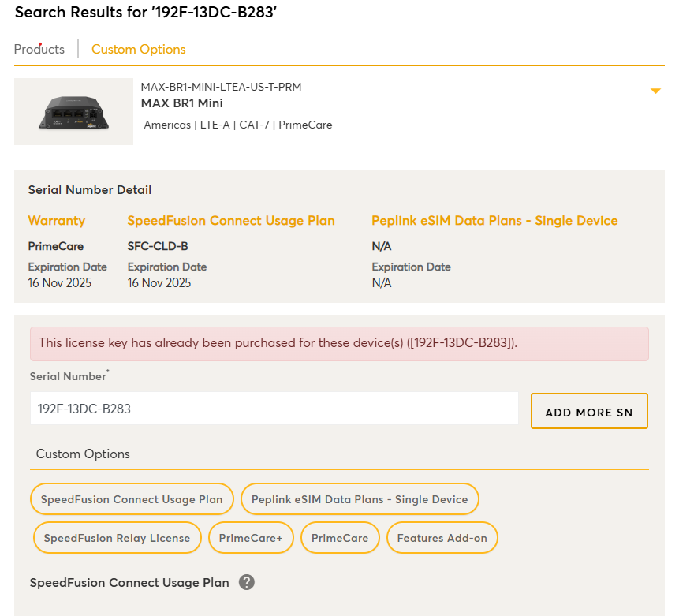
Task: Switch to the Products tab
Action: tap(39, 49)
